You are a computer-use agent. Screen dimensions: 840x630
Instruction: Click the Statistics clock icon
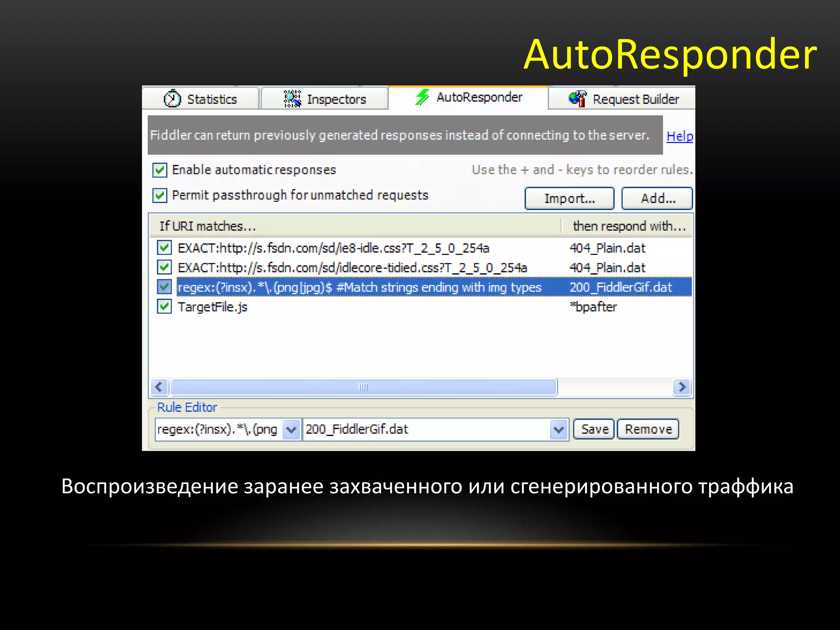172,98
